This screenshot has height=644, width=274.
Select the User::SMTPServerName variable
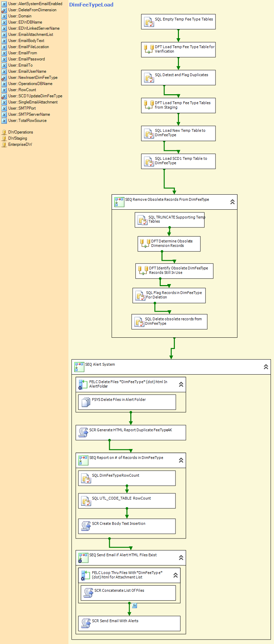29,114
